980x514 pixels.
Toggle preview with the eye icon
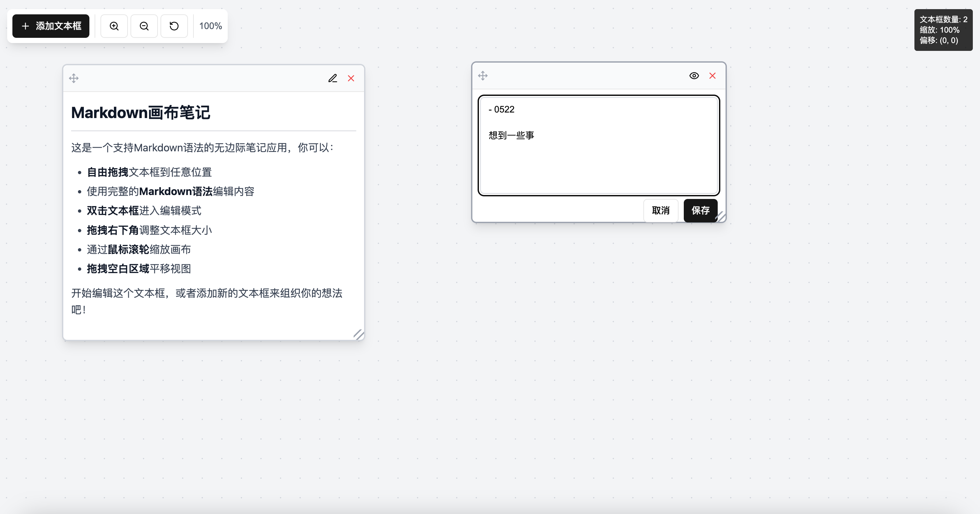pyautogui.click(x=694, y=76)
